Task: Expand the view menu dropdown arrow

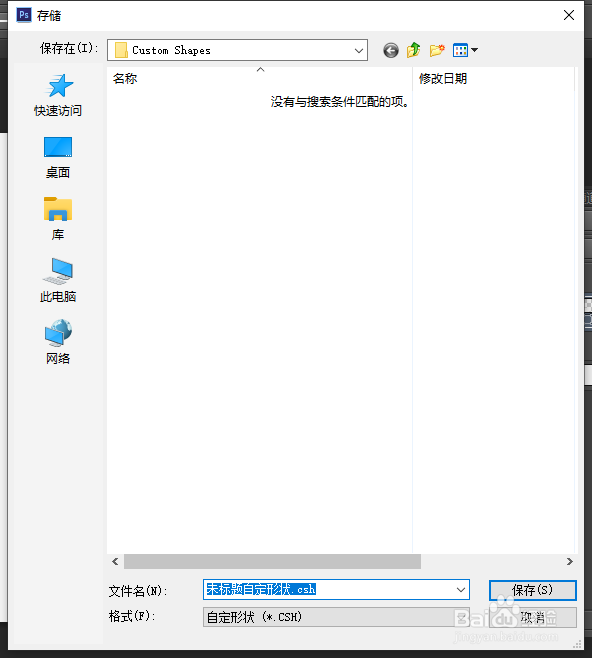Action: pyautogui.click(x=475, y=50)
